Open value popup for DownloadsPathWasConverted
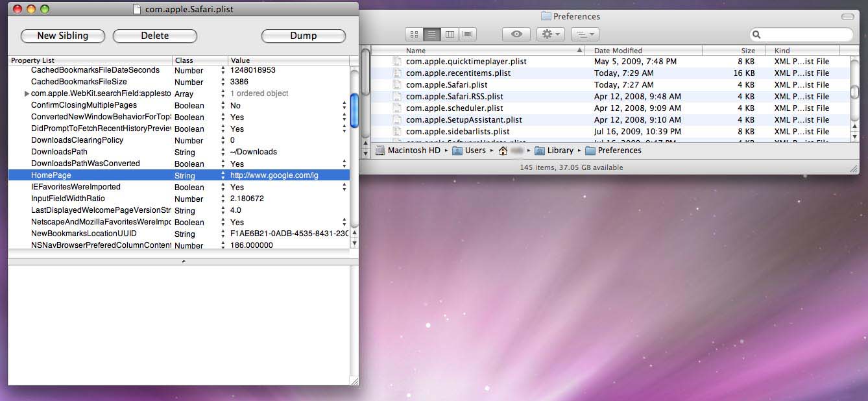The image size is (868, 401). coord(344,164)
